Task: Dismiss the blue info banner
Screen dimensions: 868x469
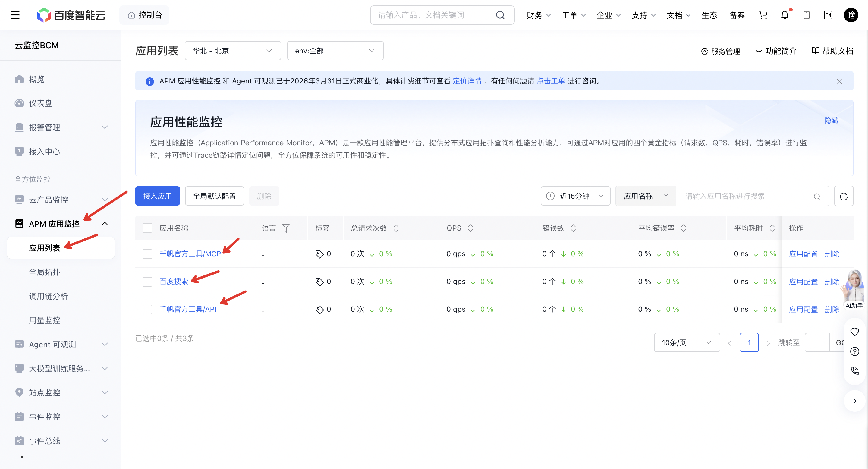Action: click(x=839, y=81)
